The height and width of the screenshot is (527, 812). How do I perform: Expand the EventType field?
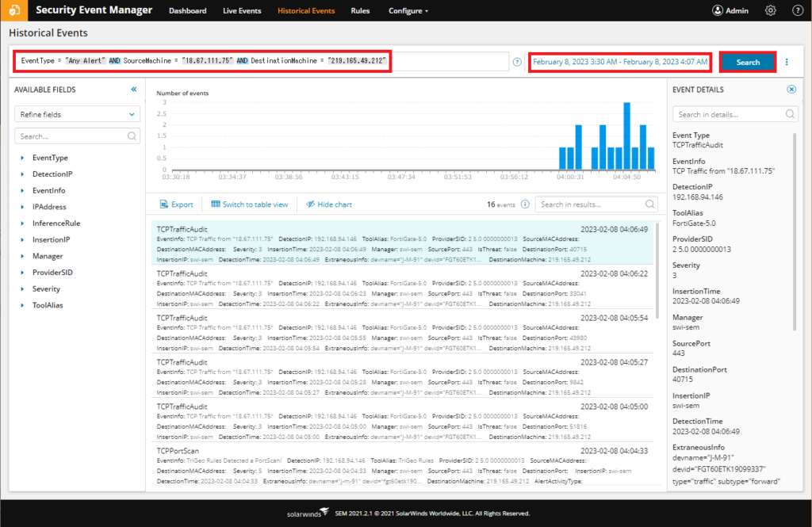22,158
